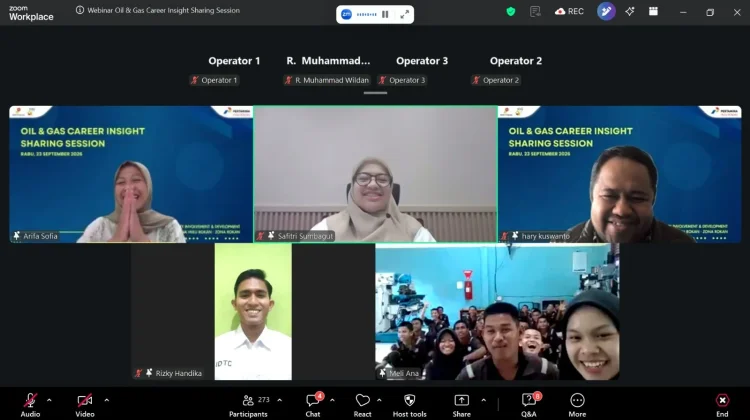This screenshot has width=750, height=420.
Task: Open the purple annotate pen tool
Action: (x=606, y=11)
